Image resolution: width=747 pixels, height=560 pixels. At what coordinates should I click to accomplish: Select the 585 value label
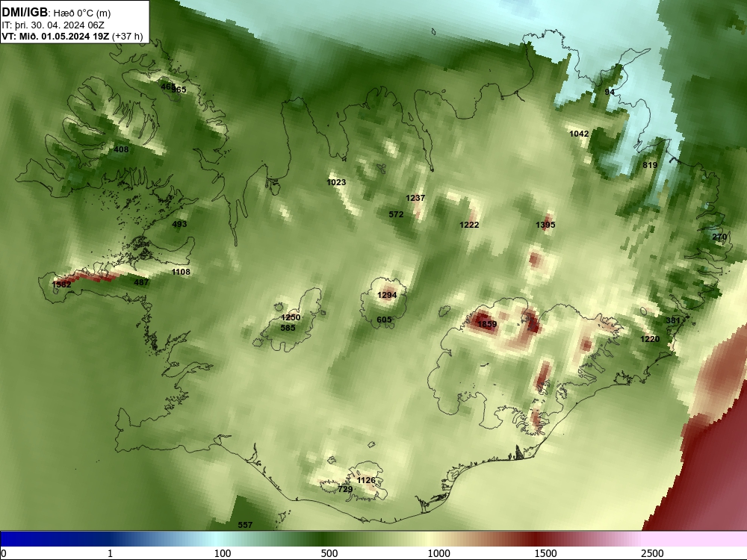click(288, 328)
